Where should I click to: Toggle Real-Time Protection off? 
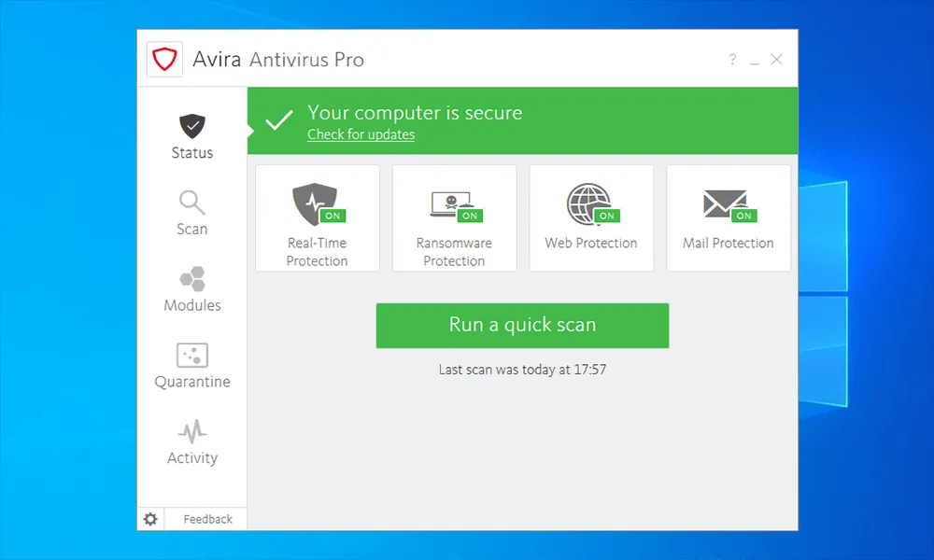pos(333,215)
